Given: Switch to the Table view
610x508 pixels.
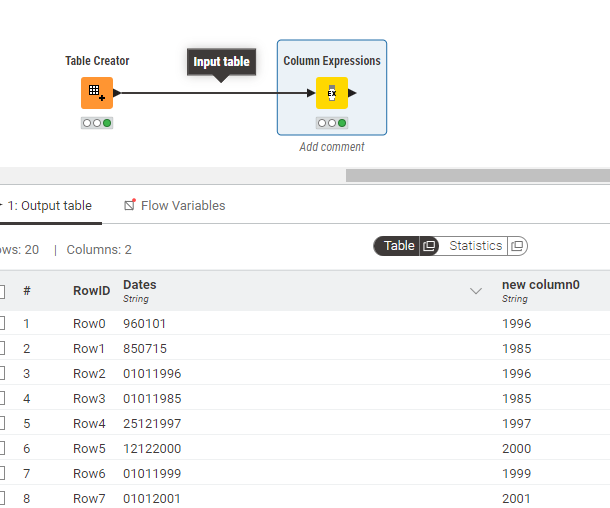Looking at the screenshot, I should click(399, 246).
